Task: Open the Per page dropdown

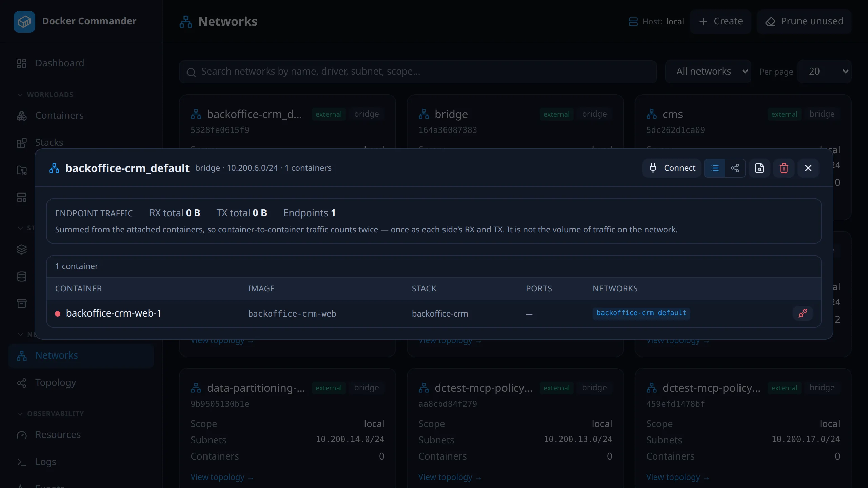Action: [824, 72]
